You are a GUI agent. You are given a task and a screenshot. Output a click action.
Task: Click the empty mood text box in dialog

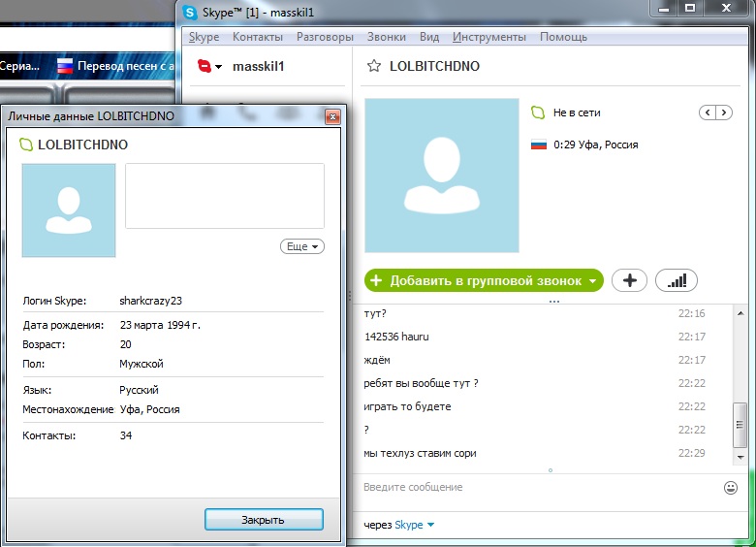(225, 196)
